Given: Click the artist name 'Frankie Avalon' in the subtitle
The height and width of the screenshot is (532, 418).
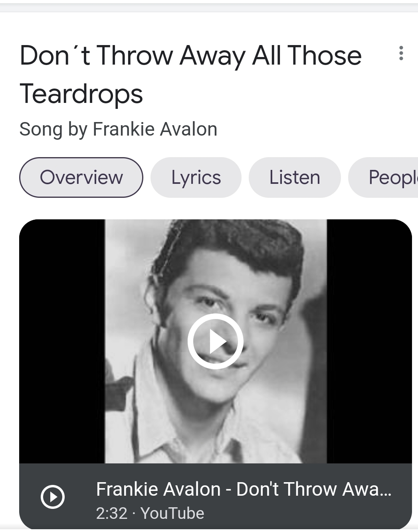Looking at the screenshot, I should pyautogui.click(x=155, y=129).
